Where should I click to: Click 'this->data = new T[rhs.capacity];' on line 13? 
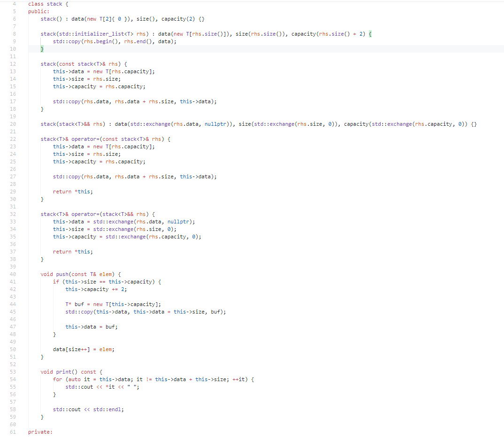coord(104,71)
